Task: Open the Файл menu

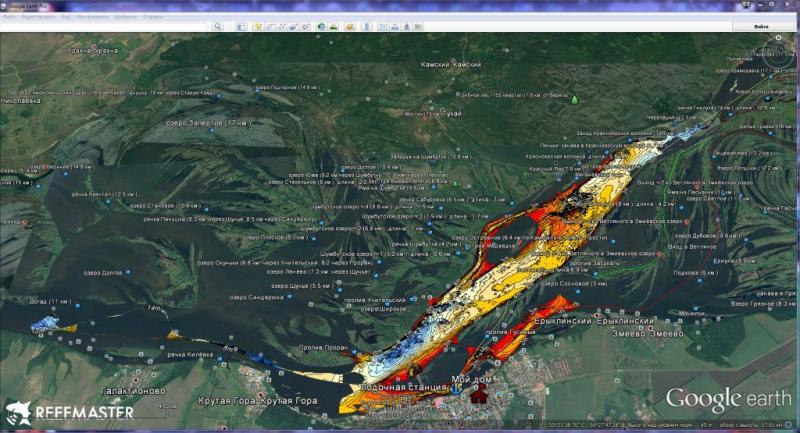Action: point(9,18)
